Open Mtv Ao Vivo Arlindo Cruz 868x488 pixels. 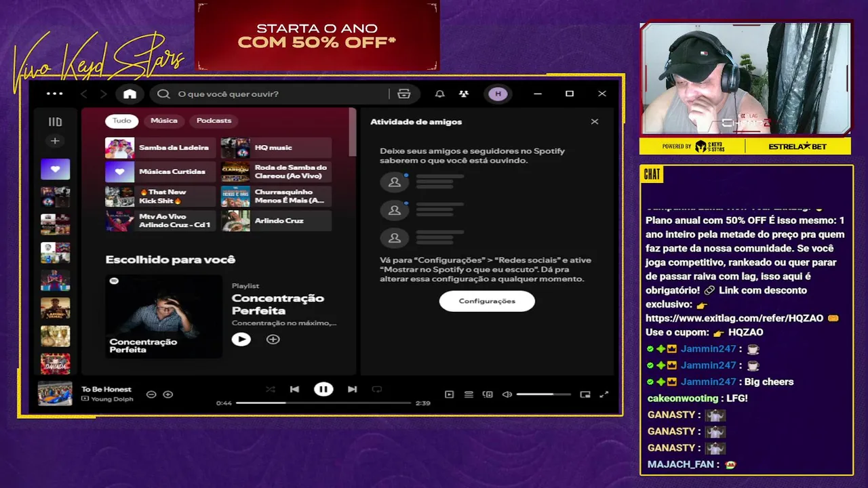[x=160, y=221]
